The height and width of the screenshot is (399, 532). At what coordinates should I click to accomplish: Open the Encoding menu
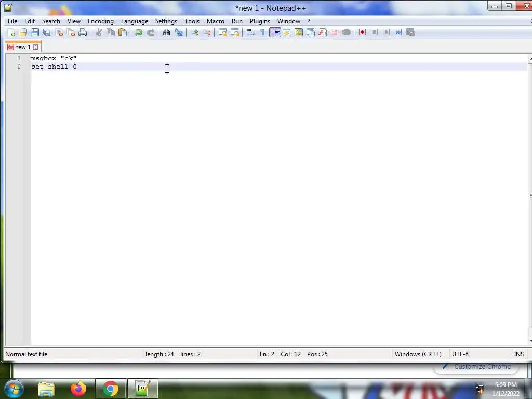click(101, 21)
